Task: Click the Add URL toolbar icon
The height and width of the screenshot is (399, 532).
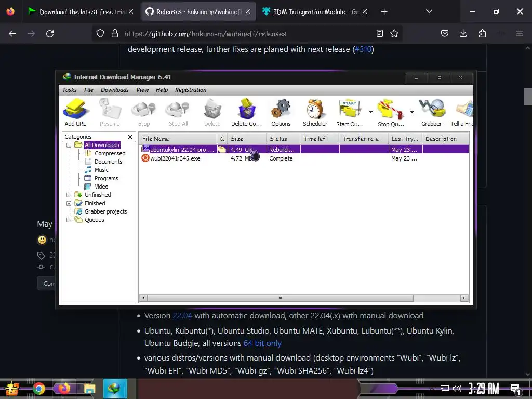Action: pos(75,112)
